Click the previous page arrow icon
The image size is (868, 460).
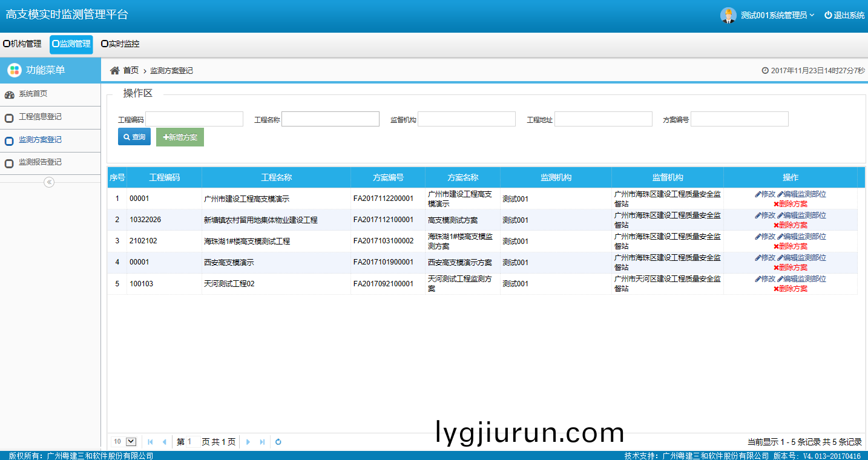pos(164,442)
